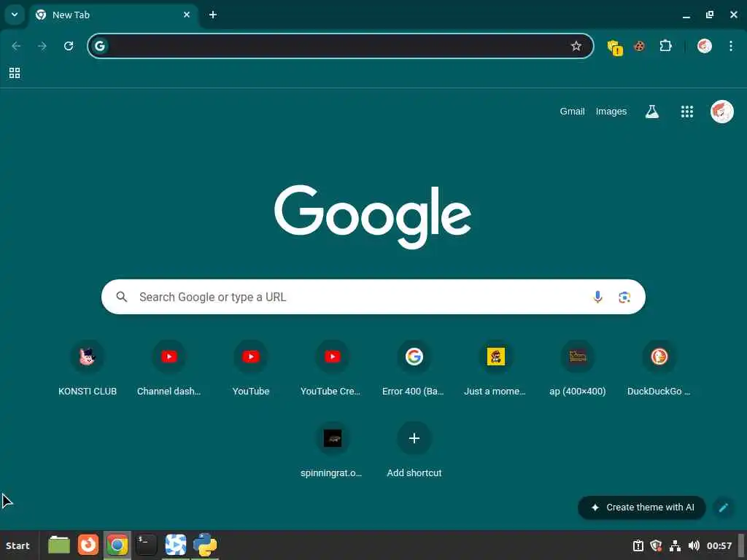Open blue hexagon app in taskbar
This screenshot has width=747, height=560.
pyautogui.click(x=176, y=545)
